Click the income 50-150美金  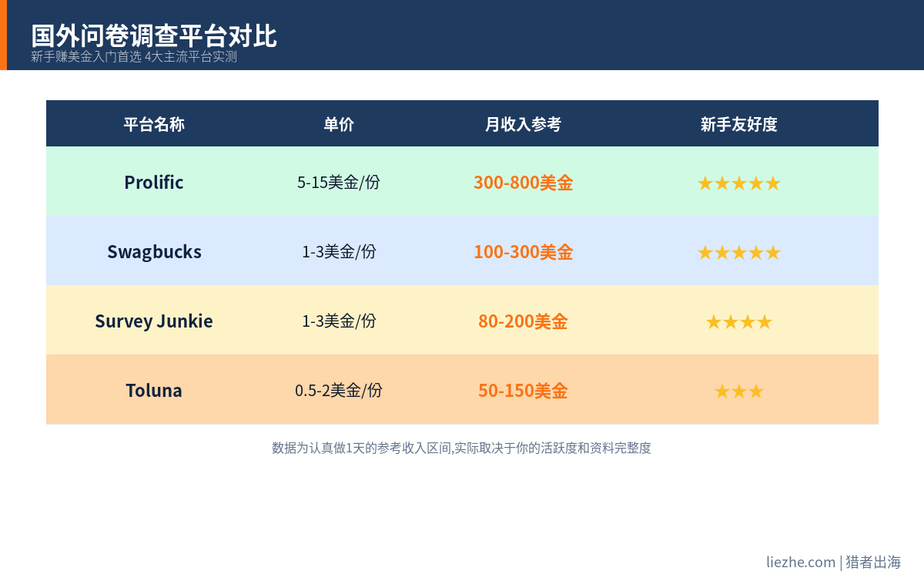pos(524,391)
